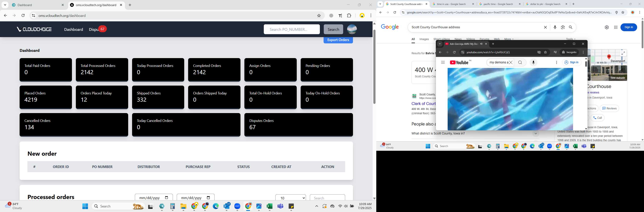Screen dimensions: 644x212
Task: Open the calendar picker in the second date field
Action: [208, 198]
